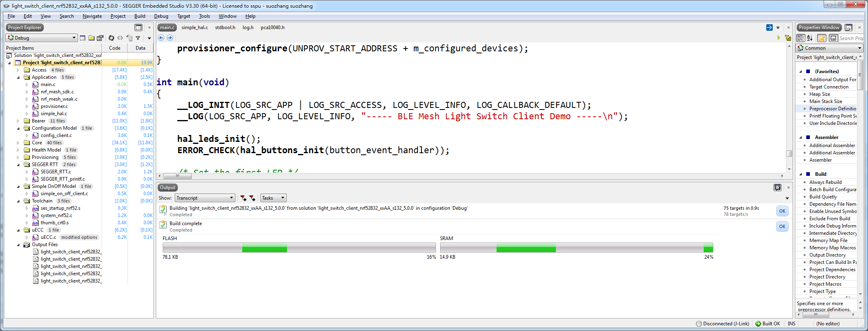Image resolution: width=868 pixels, height=331 pixels.
Task: Click the previous error red flag icon in Output
Action: [x=243, y=198]
